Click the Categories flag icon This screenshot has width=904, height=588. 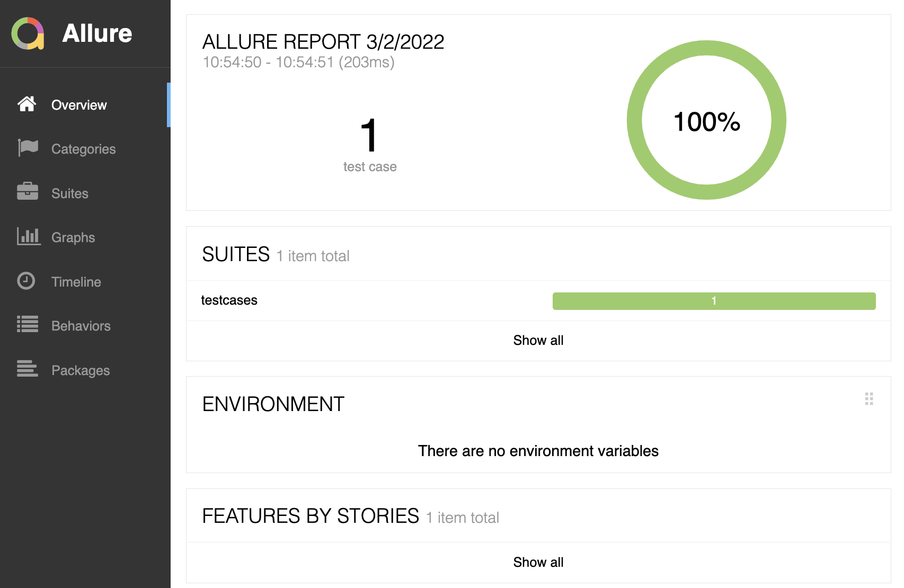(x=28, y=148)
